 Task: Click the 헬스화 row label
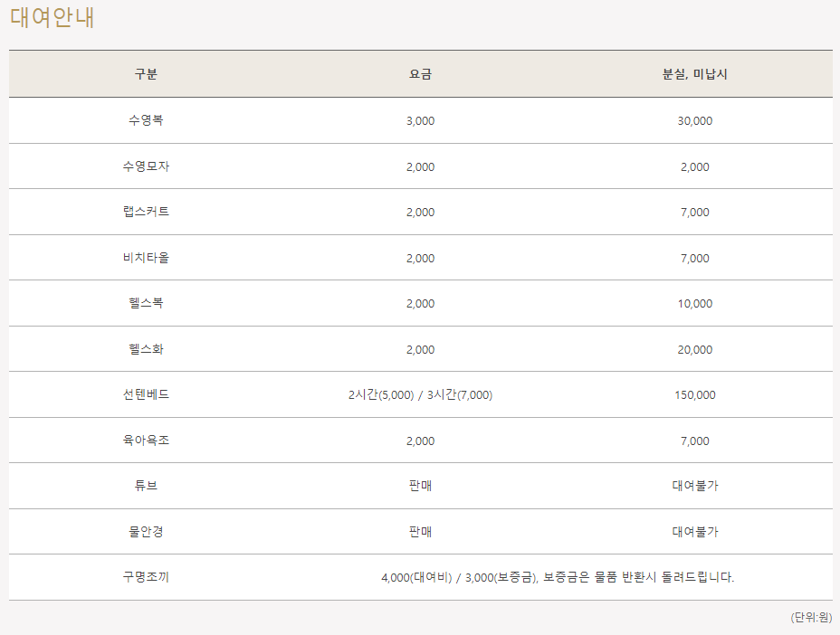pos(146,349)
